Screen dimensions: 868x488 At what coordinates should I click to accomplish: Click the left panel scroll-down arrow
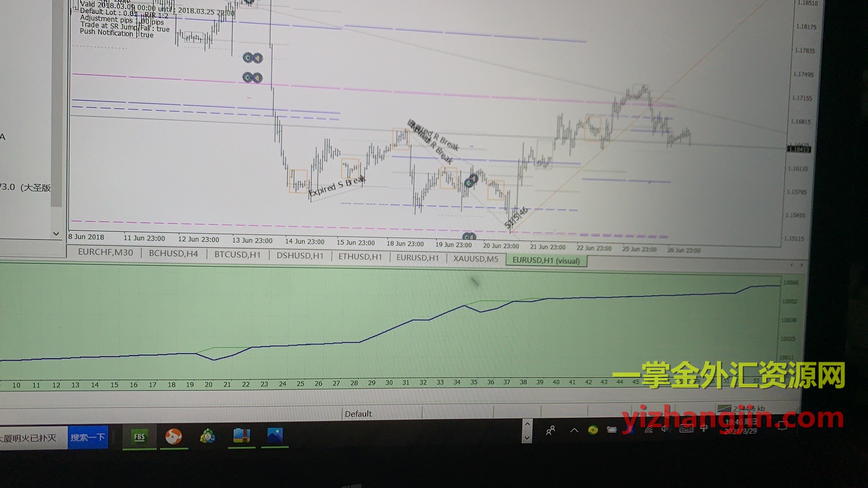(56, 234)
